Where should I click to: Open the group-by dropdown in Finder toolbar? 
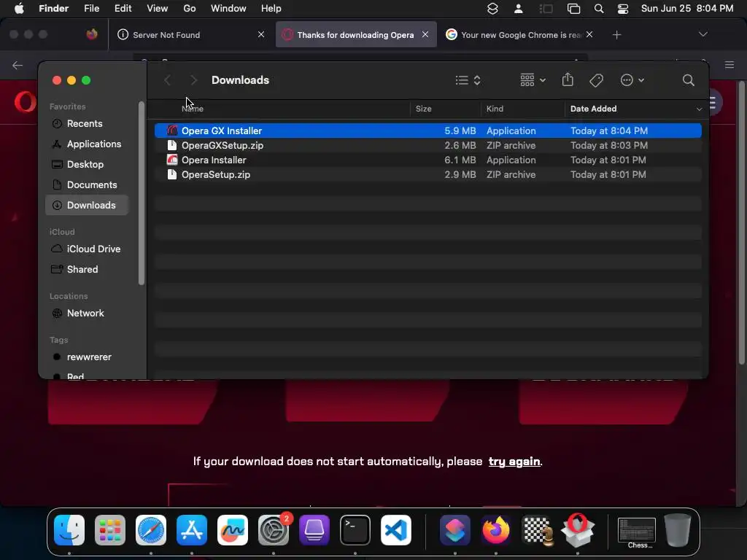[533, 80]
